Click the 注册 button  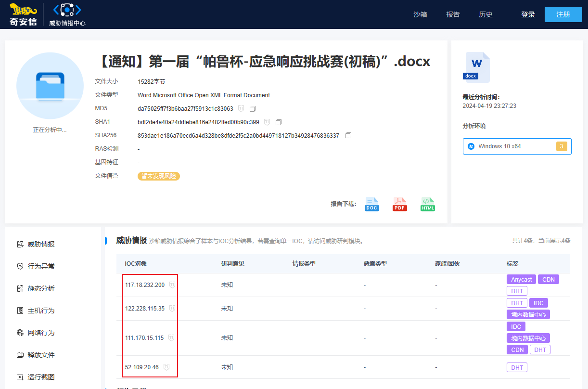click(563, 14)
